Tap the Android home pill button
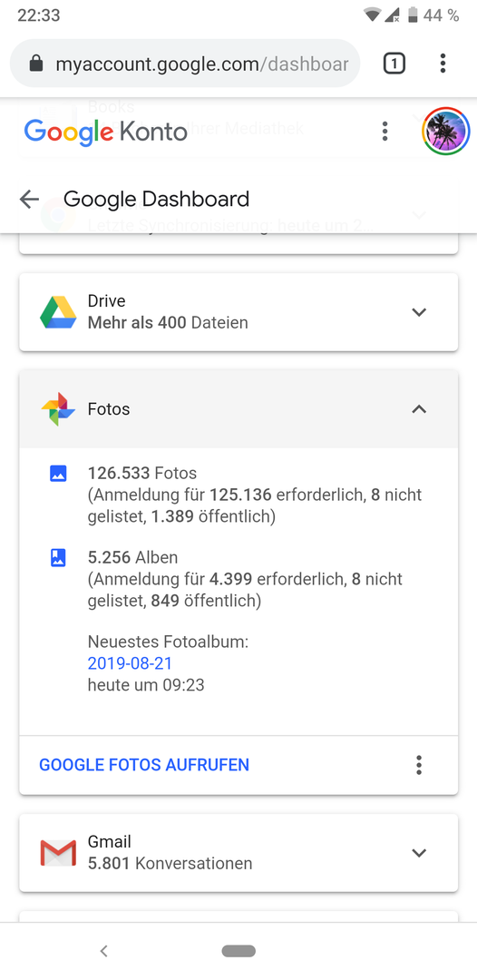Image resolution: width=477 pixels, height=980 pixels. pyautogui.click(x=238, y=951)
